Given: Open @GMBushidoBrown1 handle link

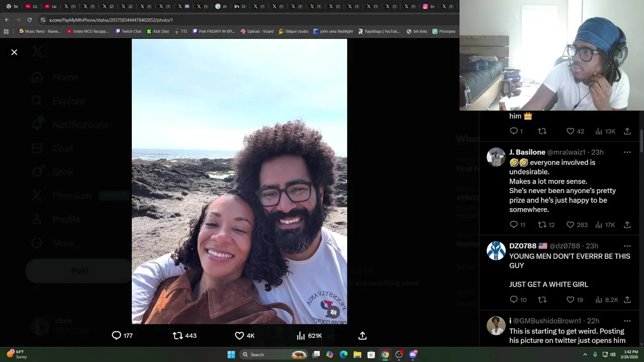Looking at the screenshot, I should point(547,321).
